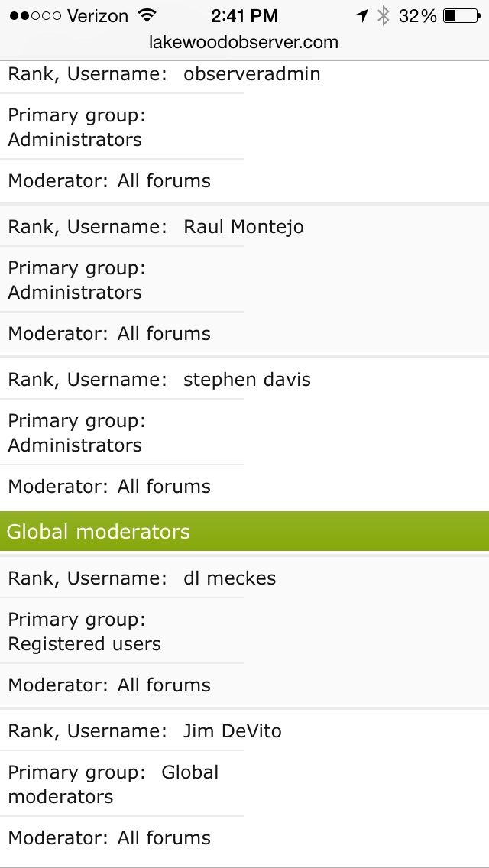Tap the Verizon carrier label

click(x=97, y=16)
